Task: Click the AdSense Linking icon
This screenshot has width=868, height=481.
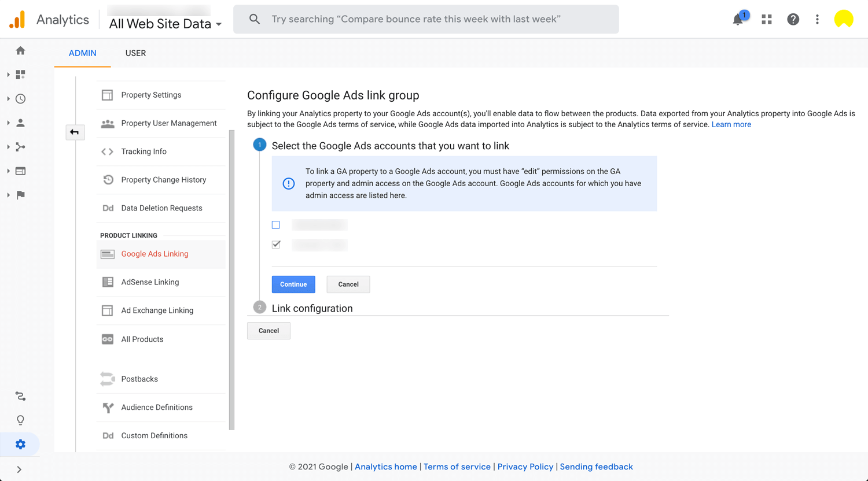Action: [108, 282]
